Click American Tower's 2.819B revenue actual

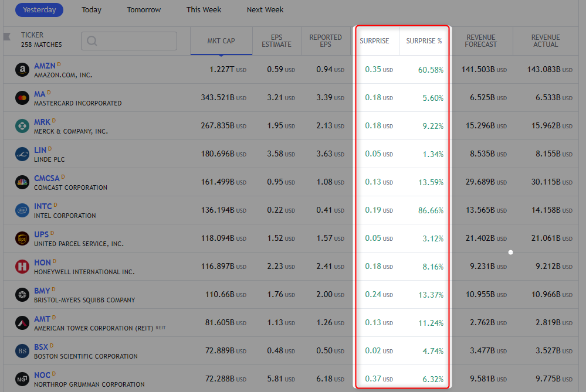click(x=554, y=322)
